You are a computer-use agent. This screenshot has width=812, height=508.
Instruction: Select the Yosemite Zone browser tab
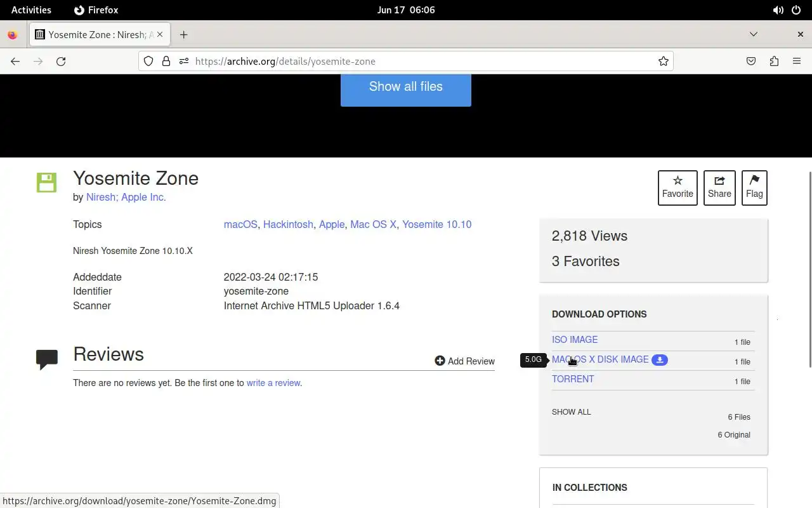100,34
